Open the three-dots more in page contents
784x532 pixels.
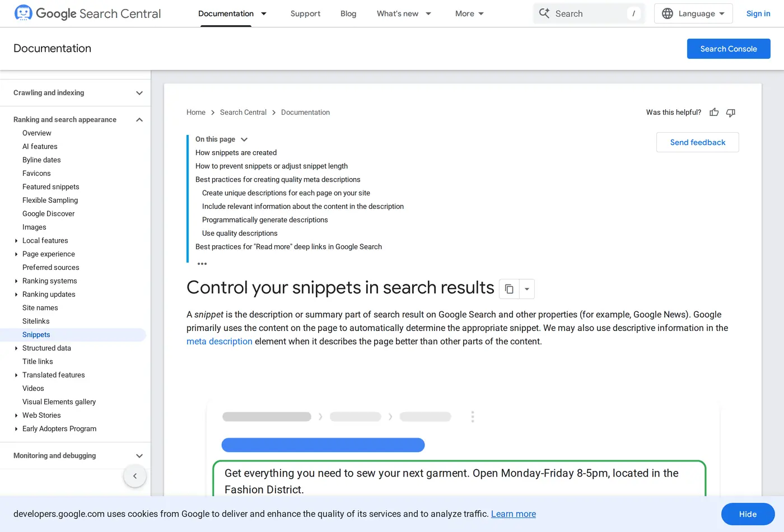pyautogui.click(x=202, y=263)
